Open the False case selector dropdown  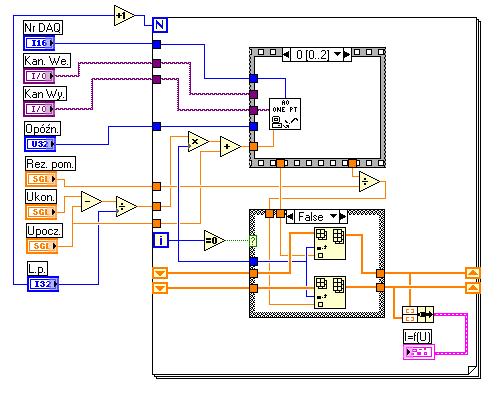[x=333, y=217]
